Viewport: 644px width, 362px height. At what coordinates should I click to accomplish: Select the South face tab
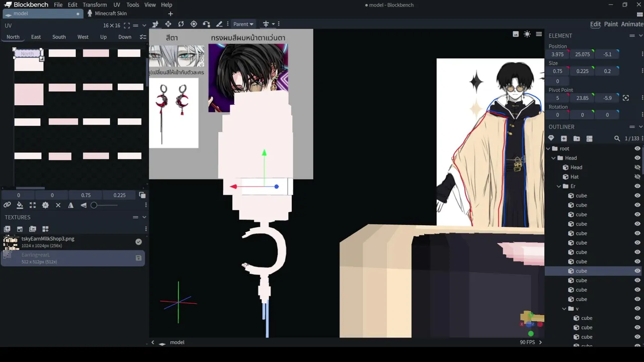[x=59, y=37]
